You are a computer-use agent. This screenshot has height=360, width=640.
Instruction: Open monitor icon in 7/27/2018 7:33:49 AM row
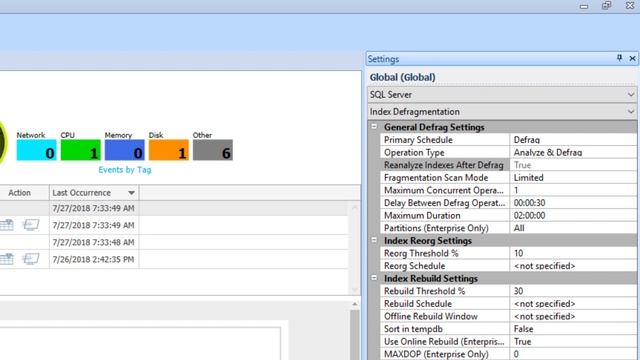pos(31,225)
